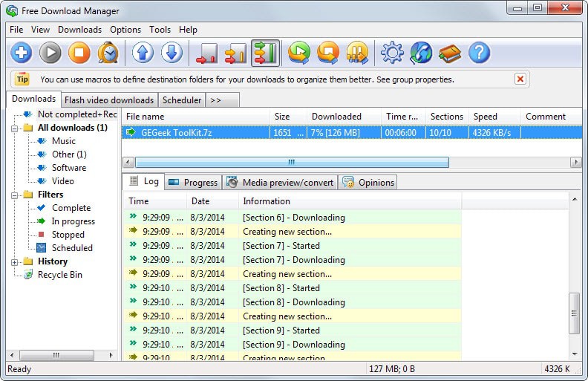
Task: Click log panel vertical scrollbar thumb
Action: pyautogui.click(x=574, y=313)
